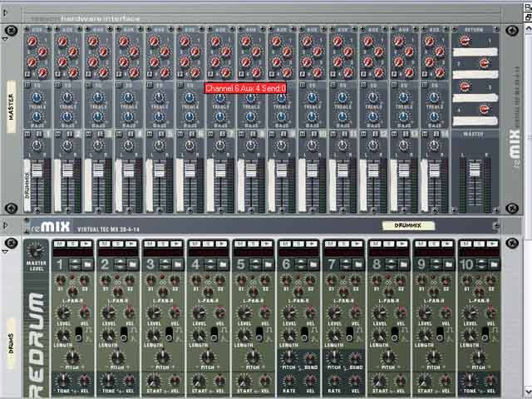Mute mixer channel 7

pos(210,135)
